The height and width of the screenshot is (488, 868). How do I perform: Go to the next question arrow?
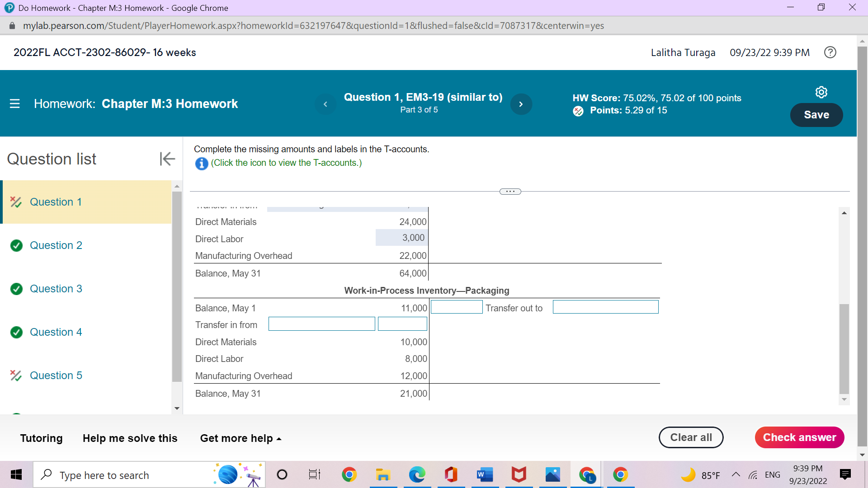521,104
